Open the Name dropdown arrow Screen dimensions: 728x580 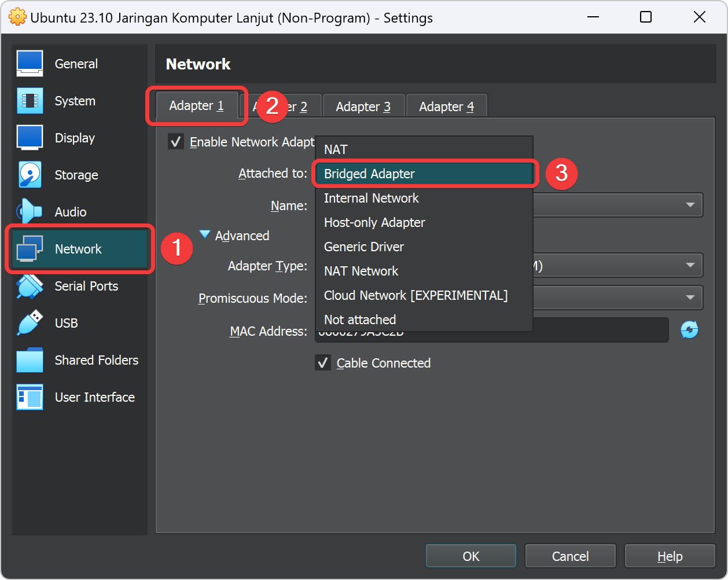(690, 205)
